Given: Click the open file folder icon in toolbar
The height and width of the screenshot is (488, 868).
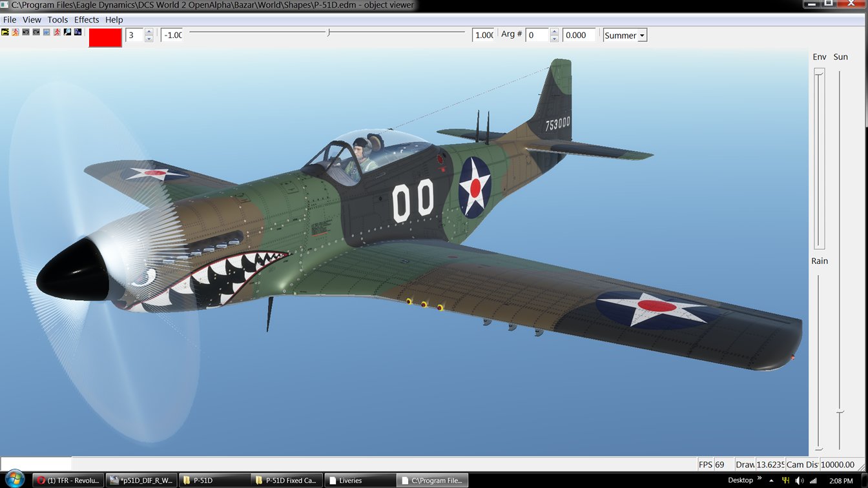Looking at the screenshot, I should pyautogui.click(x=5, y=32).
